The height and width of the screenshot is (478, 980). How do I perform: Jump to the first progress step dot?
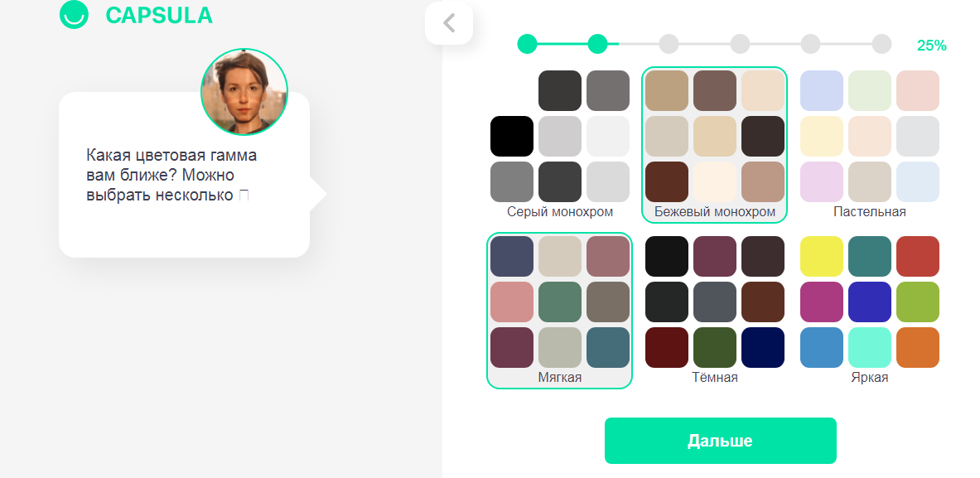coord(527,44)
